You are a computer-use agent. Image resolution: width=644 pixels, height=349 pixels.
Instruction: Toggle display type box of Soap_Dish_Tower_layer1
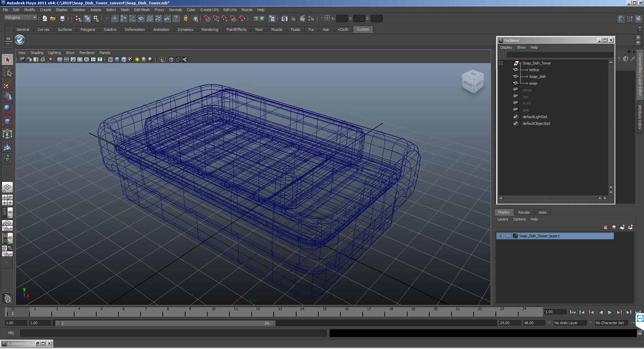(508, 236)
